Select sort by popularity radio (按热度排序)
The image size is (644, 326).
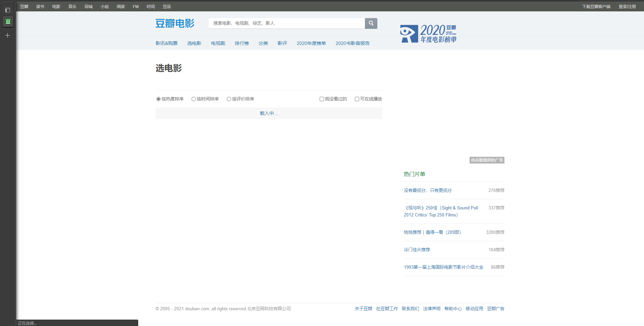pyautogui.click(x=158, y=99)
